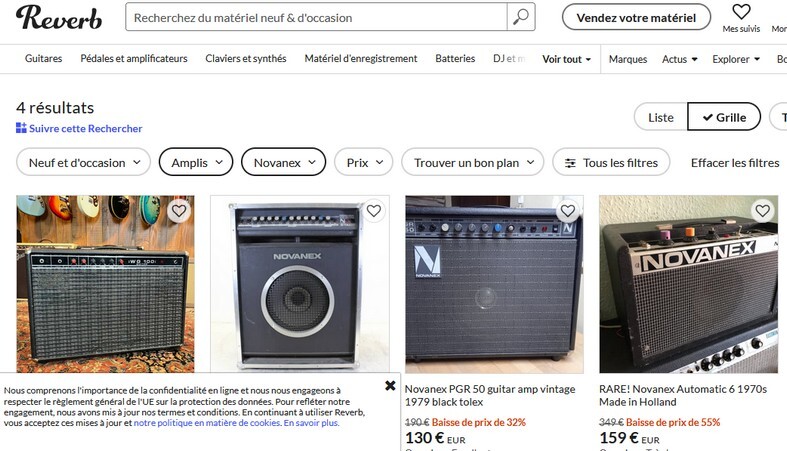Favorite the Novanex Automatic 6 heart
This screenshot has width=787, height=451.
point(762,211)
